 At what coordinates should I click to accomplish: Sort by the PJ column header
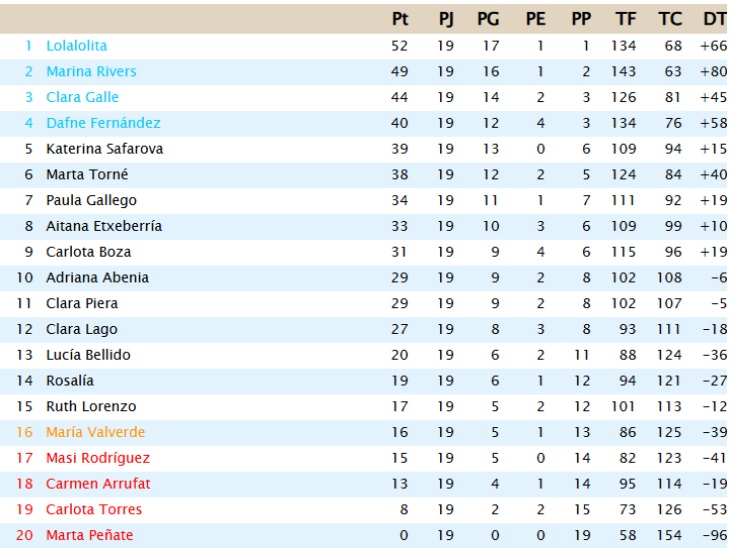[445, 18]
